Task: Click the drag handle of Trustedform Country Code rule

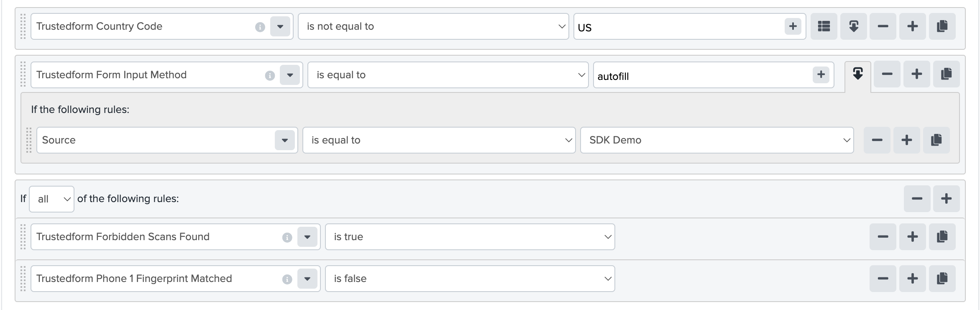Action: [23, 26]
